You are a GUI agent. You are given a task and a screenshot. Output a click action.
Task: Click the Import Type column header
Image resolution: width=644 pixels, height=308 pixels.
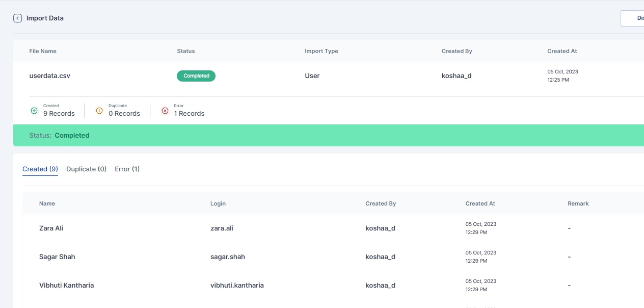click(x=321, y=51)
